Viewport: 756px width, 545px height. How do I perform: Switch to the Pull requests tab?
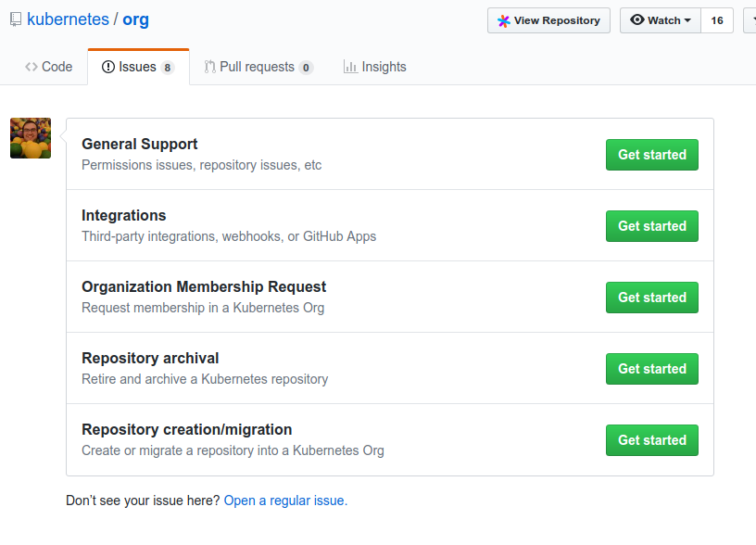258,67
